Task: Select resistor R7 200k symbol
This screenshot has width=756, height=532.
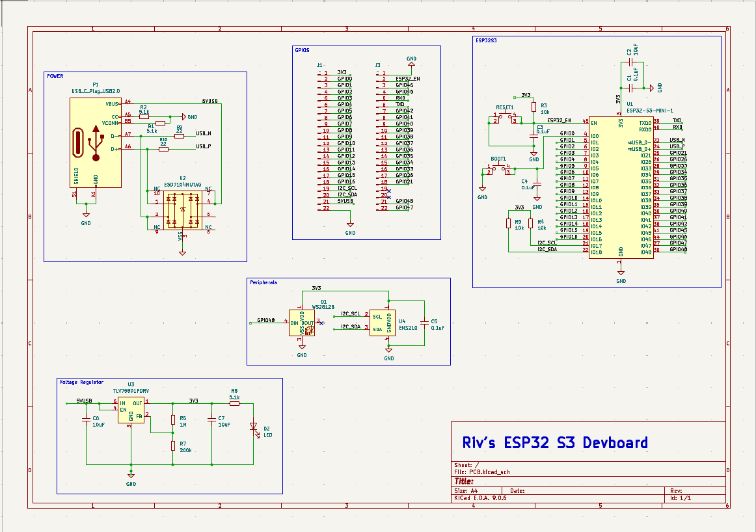Action: point(173,446)
